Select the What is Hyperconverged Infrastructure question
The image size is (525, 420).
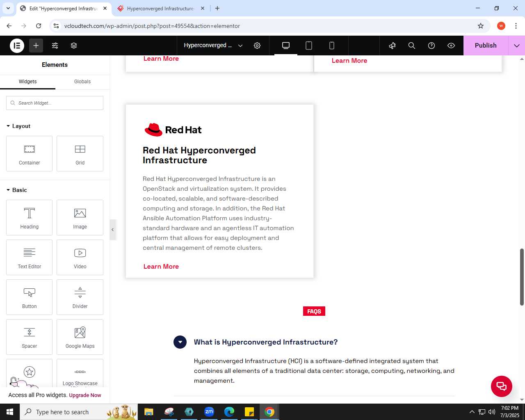266,342
